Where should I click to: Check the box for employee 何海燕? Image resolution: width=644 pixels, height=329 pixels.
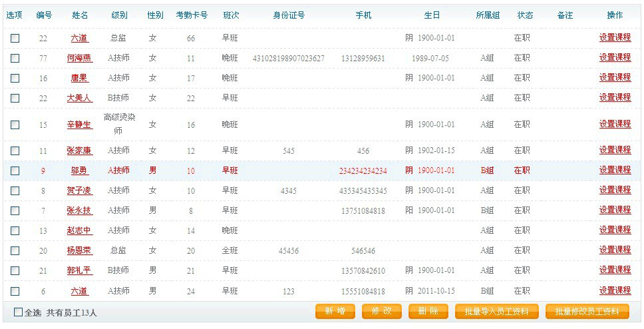15,59
